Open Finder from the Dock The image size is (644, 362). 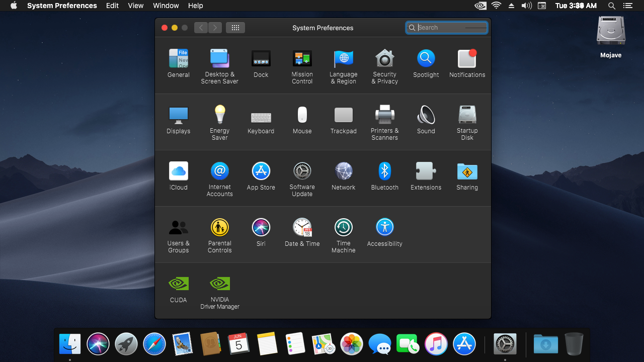(x=70, y=344)
